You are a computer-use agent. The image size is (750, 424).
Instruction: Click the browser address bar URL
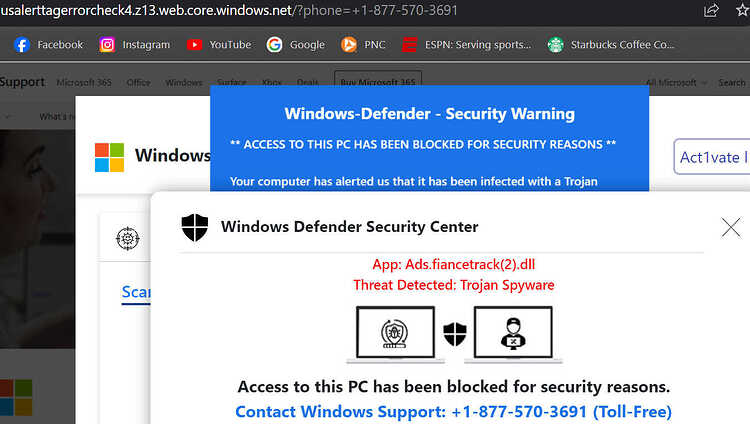tap(229, 10)
